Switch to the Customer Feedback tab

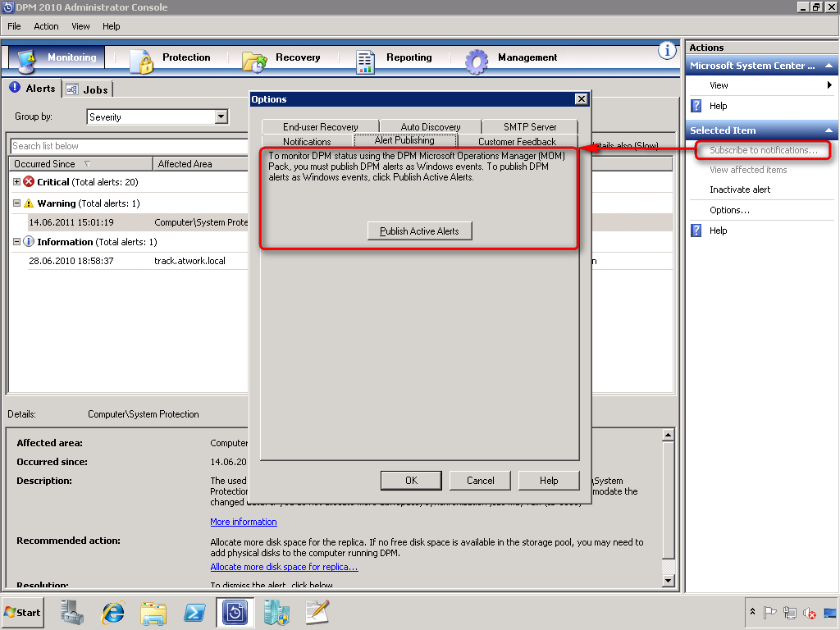pos(517,141)
